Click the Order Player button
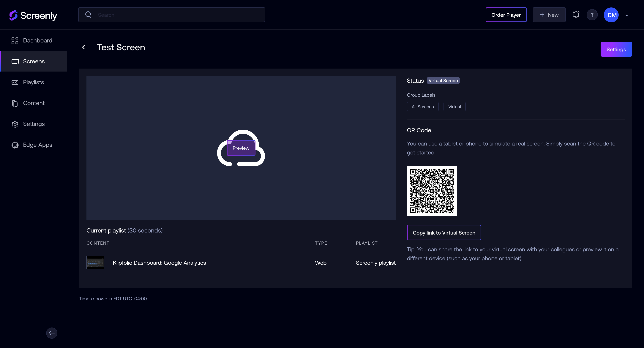 pyautogui.click(x=506, y=15)
